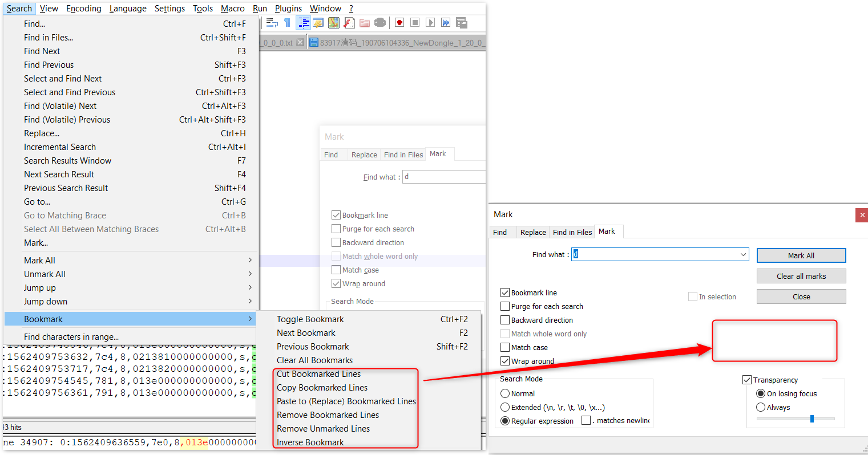
Task: Open the Function List toolbar icon
Action: point(349,23)
